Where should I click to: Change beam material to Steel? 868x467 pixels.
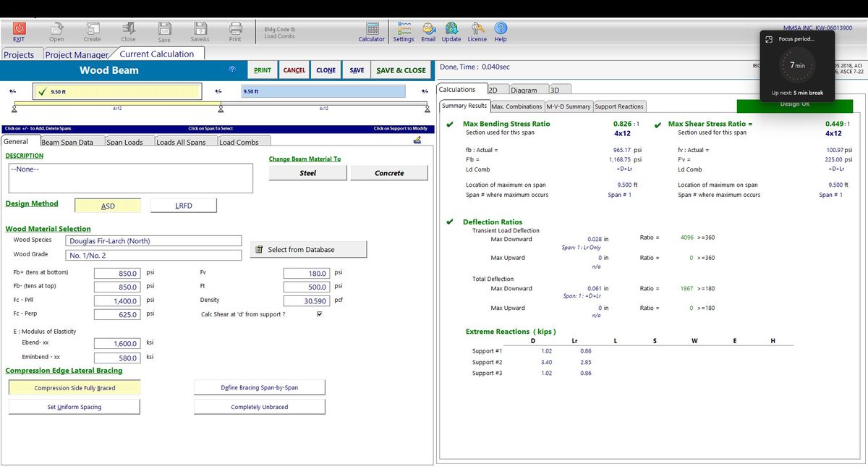coord(310,173)
